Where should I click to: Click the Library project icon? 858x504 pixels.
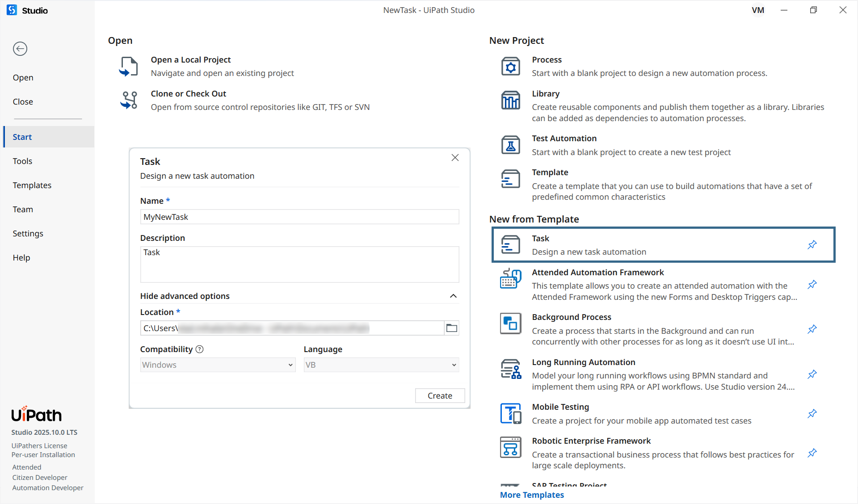click(x=510, y=100)
